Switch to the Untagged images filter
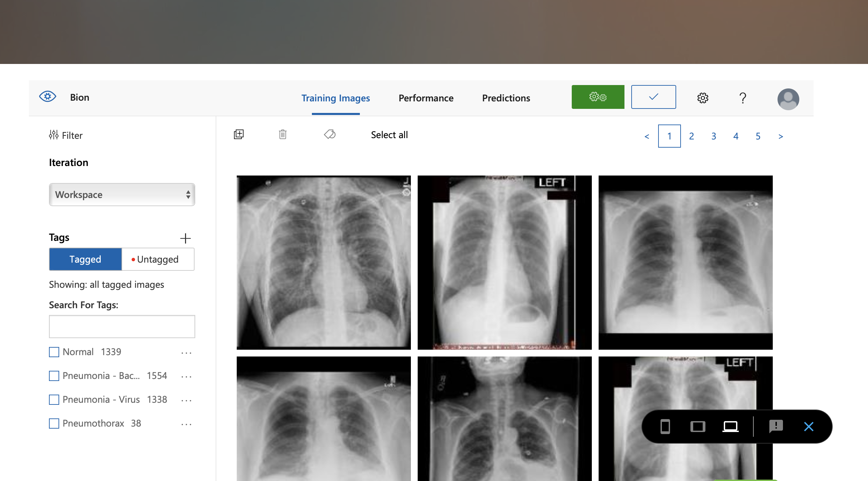The width and height of the screenshot is (868, 481). 158,259
